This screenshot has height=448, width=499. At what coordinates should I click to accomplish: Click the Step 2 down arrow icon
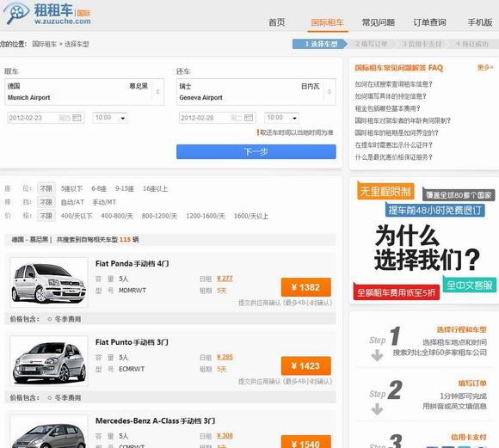[x=377, y=408]
